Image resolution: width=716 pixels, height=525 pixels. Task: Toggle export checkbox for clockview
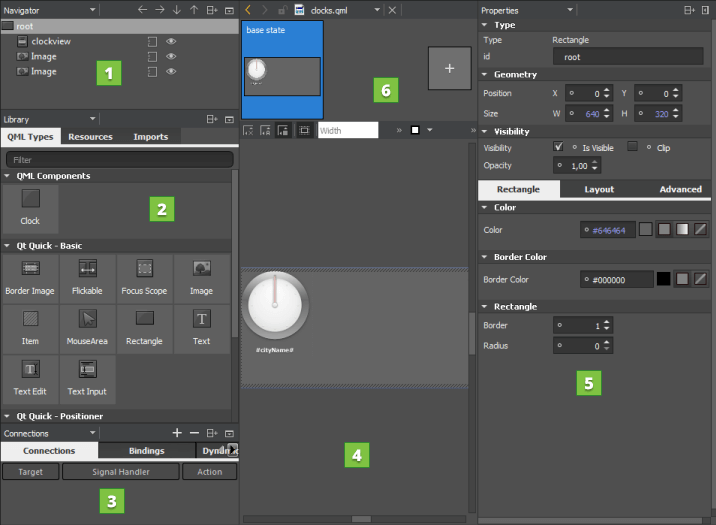153,42
